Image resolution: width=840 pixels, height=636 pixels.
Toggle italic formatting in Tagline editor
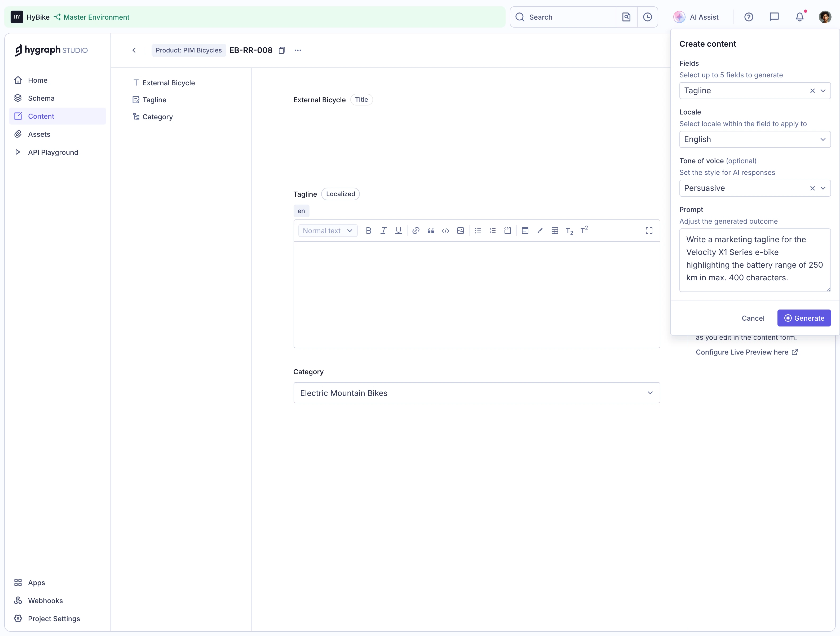pos(383,231)
